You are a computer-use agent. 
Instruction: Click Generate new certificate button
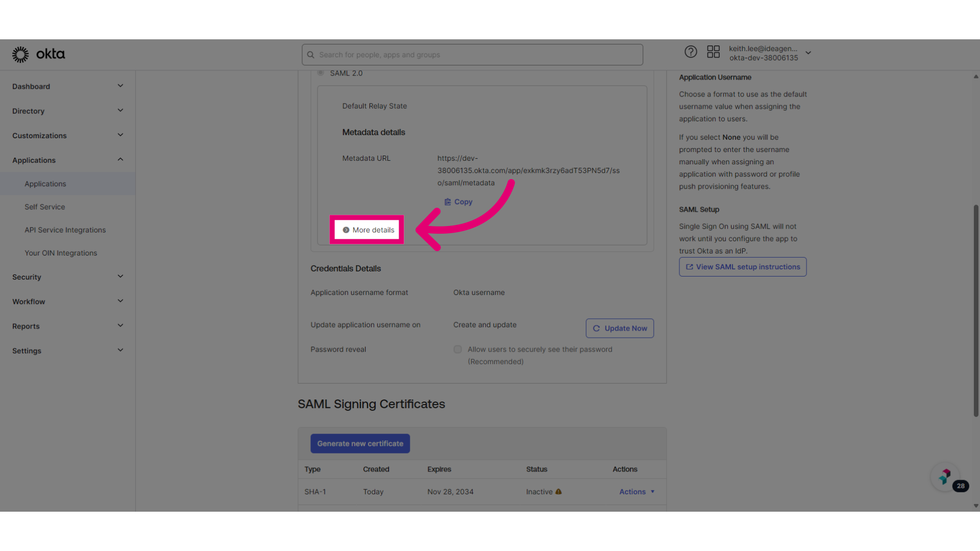360,444
